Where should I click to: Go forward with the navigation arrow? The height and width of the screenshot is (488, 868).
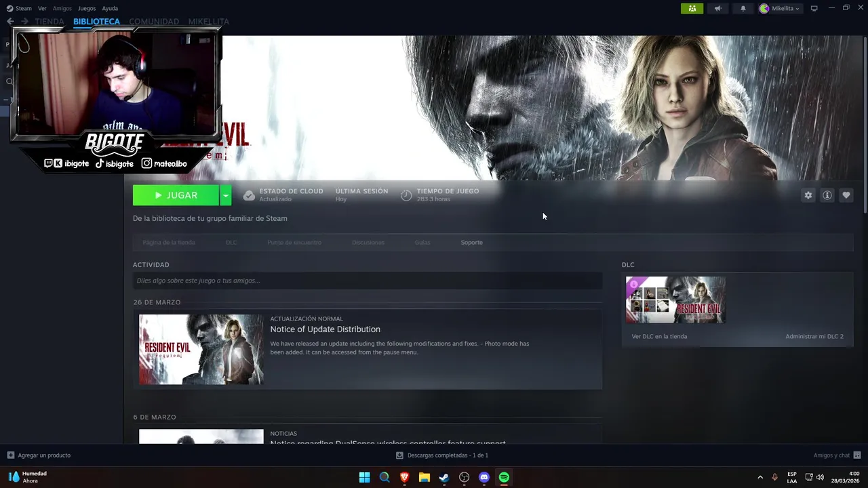[24, 21]
